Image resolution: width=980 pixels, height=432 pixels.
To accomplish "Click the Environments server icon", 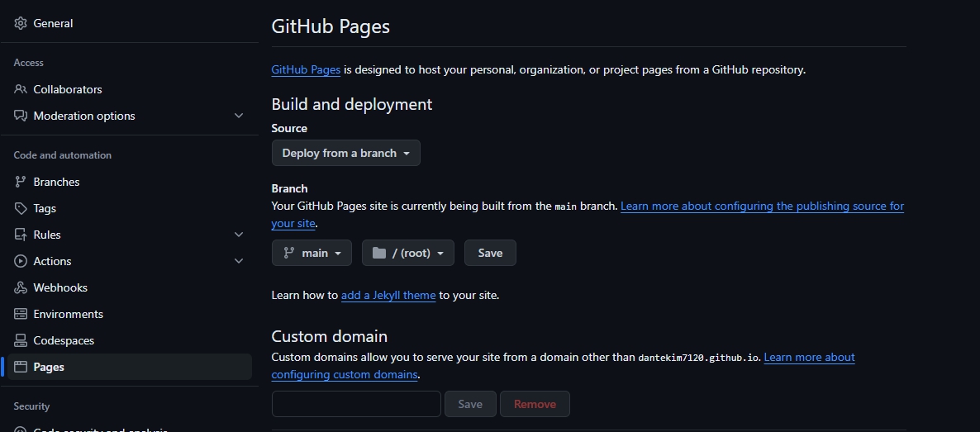I will click(21, 314).
